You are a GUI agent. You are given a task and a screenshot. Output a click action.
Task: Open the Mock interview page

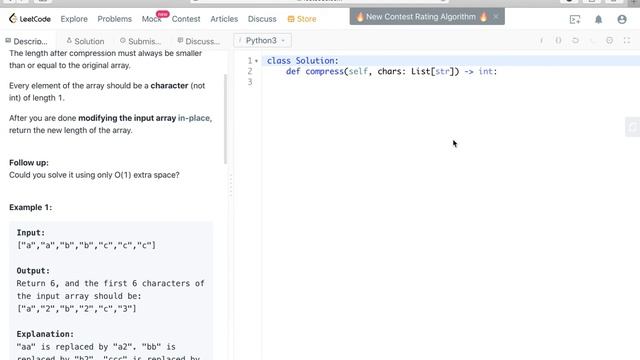[x=151, y=19]
